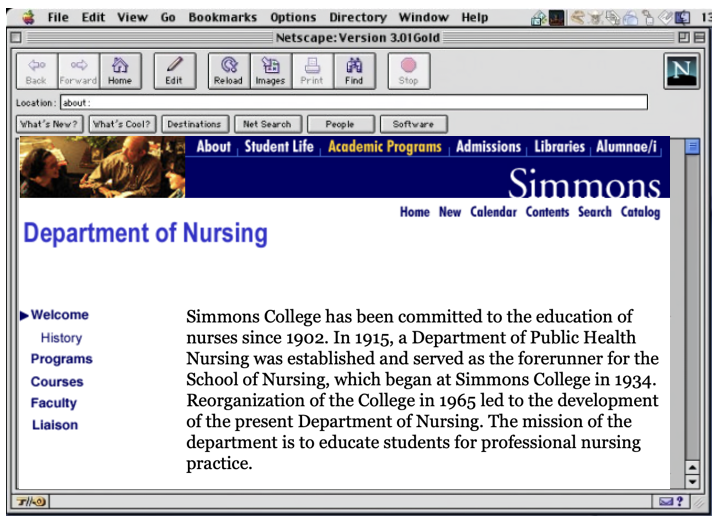716x518 pixels.
Task: Open the Calendar link
Action: tap(494, 212)
